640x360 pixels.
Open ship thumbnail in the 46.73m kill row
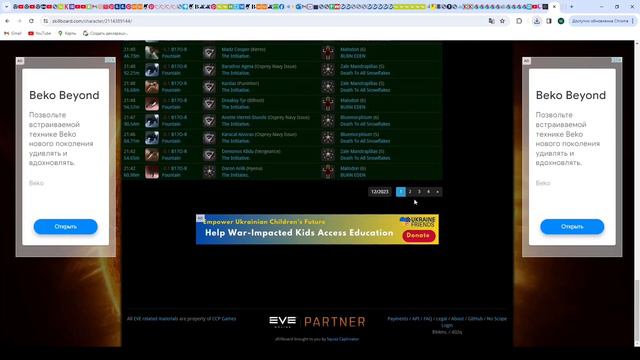[152, 53]
